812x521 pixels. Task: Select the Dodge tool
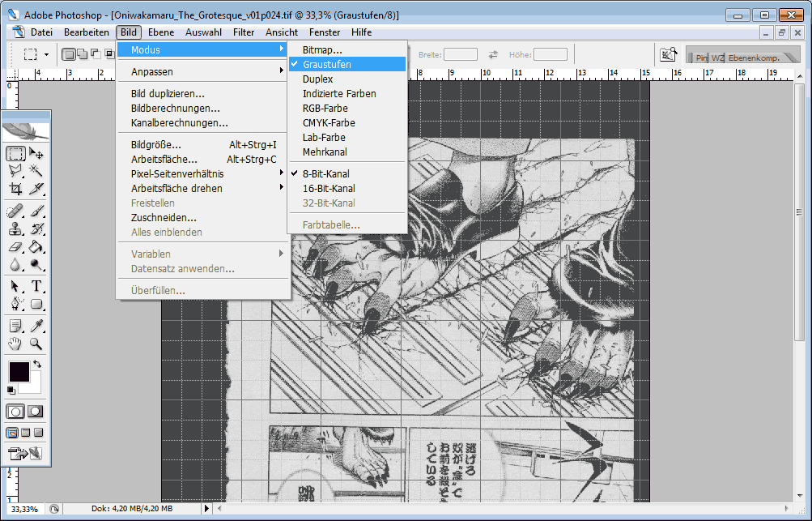click(36, 264)
